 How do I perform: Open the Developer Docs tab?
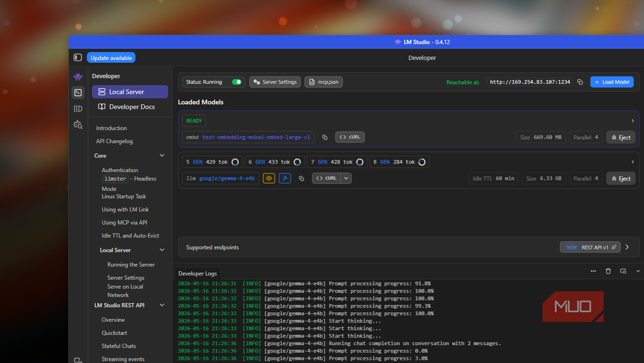[130, 106]
